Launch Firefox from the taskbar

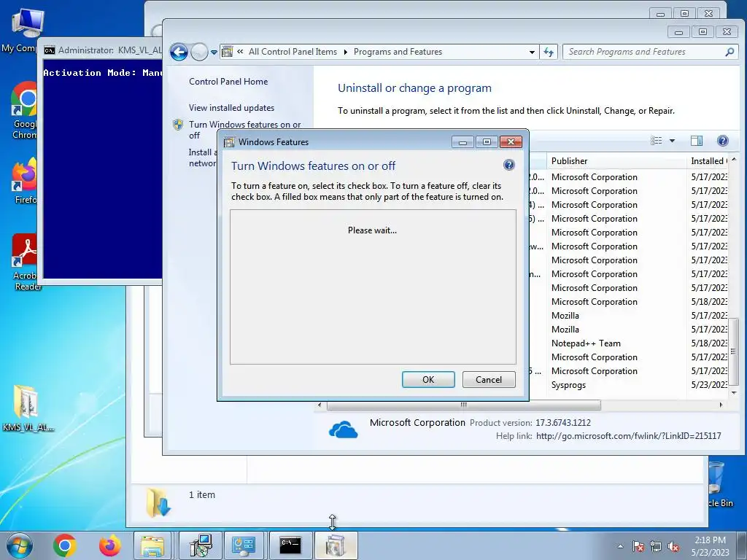tap(109, 545)
